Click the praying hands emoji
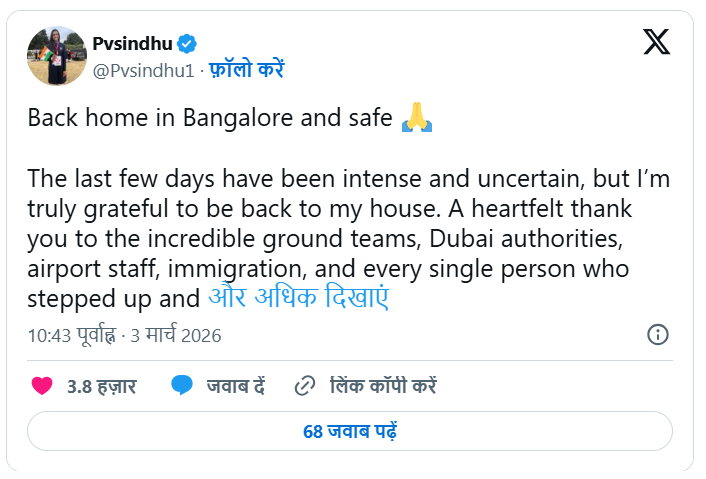Screen dimensions: 706x479 (416, 118)
